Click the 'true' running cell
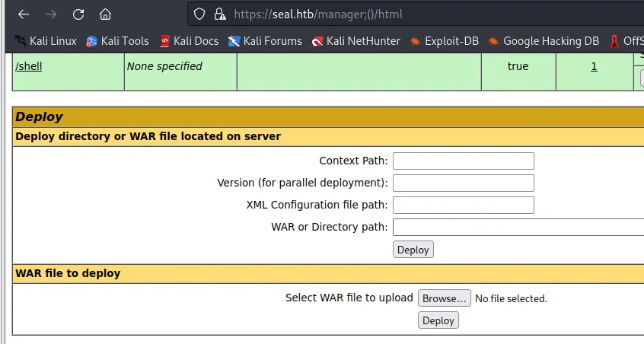 tap(518, 66)
